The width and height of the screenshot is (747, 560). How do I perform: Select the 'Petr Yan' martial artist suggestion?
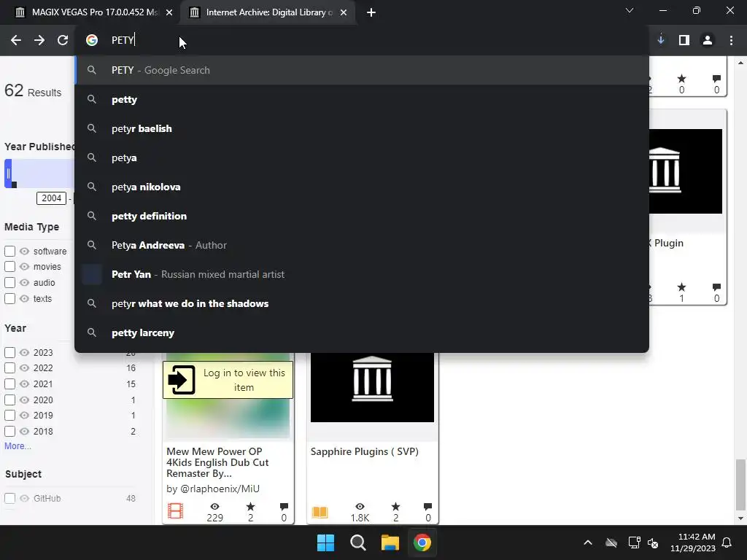point(362,274)
